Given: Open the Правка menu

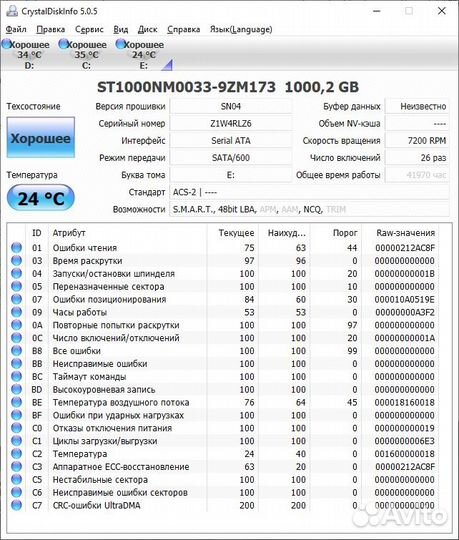Looking at the screenshot, I should 51,29.
